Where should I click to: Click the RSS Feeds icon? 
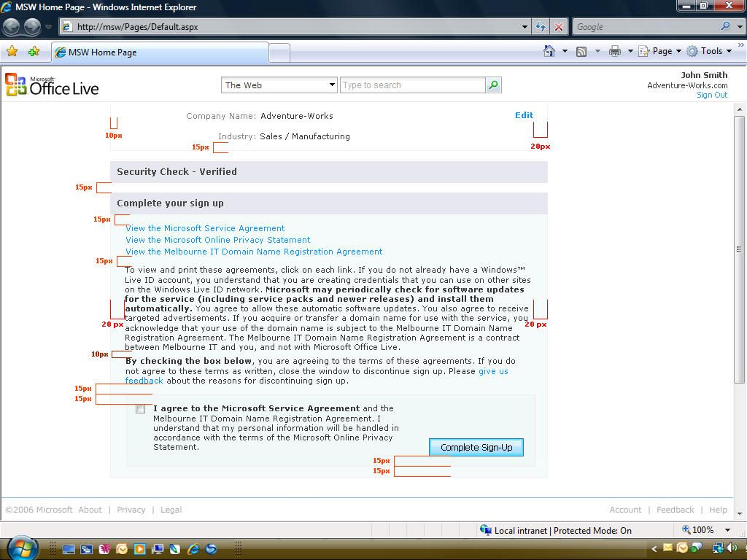(581, 52)
